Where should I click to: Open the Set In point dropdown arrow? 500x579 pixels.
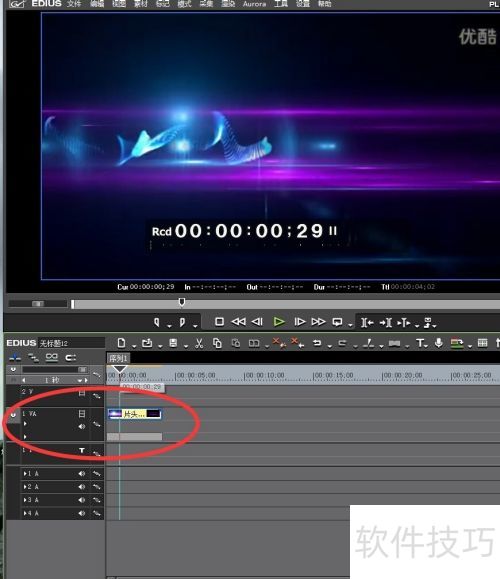coord(169,326)
